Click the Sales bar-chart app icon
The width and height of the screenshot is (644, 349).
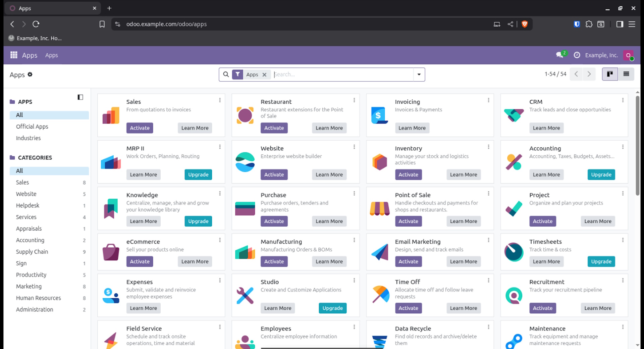pyautogui.click(x=111, y=115)
